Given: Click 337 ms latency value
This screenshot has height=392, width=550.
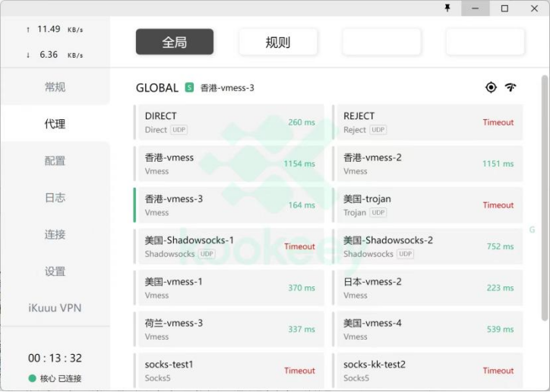Looking at the screenshot, I should [x=302, y=329].
